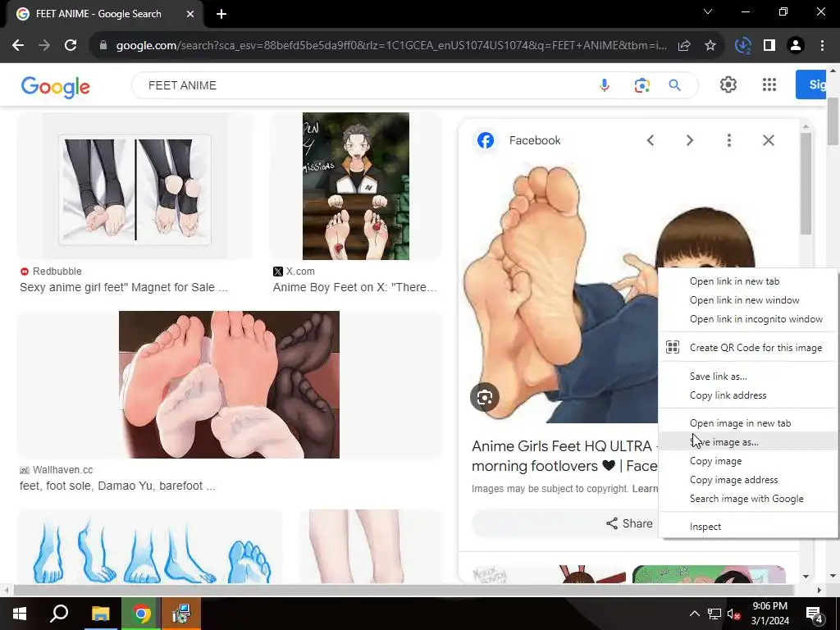Open File Explorer from the taskbar
Viewport: 840px width, 630px height.
tap(100, 614)
